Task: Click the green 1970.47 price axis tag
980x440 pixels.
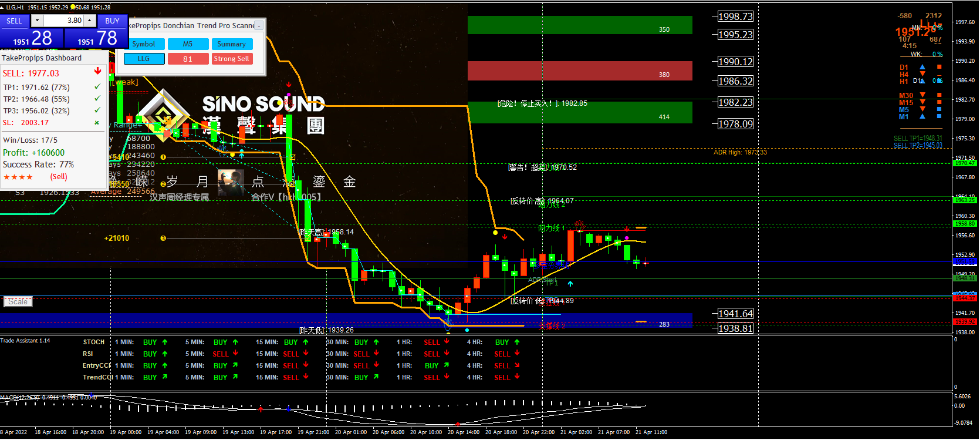Action: click(x=965, y=163)
